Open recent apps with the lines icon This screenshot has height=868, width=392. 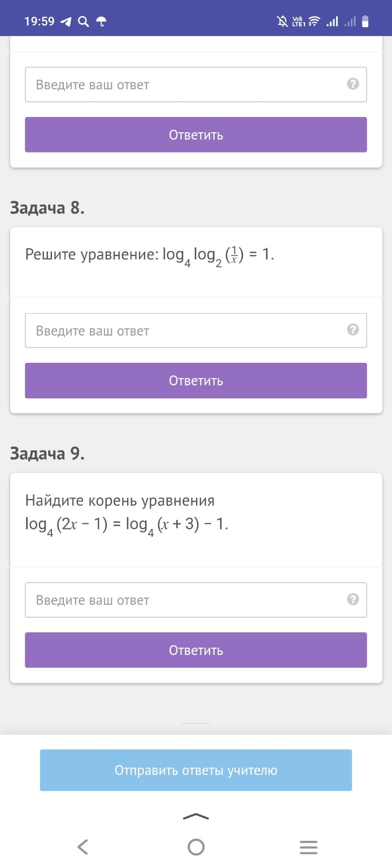pyautogui.click(x=308, y=847)
